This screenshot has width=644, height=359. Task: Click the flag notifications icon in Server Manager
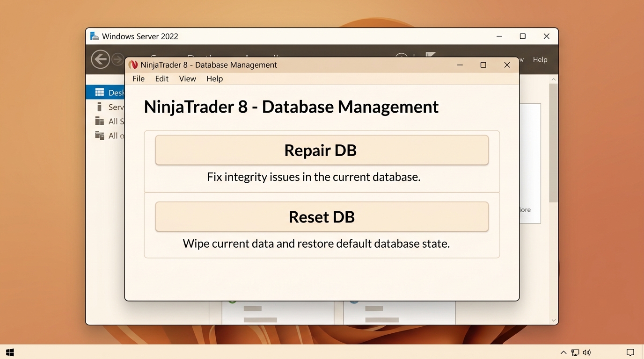point(430,55)
